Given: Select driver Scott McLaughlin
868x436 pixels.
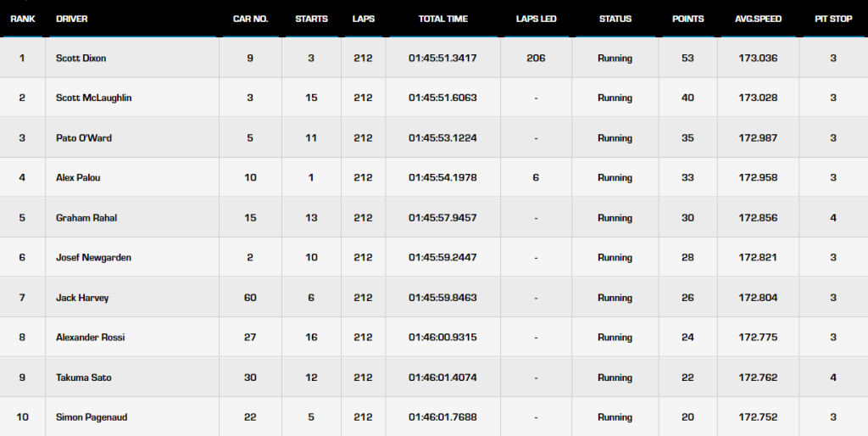Looking at the screenshot, I should point(93,98).
